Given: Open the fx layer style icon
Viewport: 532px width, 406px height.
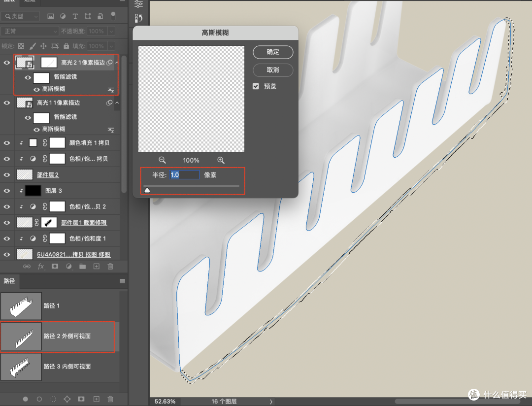Looking at the screenshot, I should 41,267.
